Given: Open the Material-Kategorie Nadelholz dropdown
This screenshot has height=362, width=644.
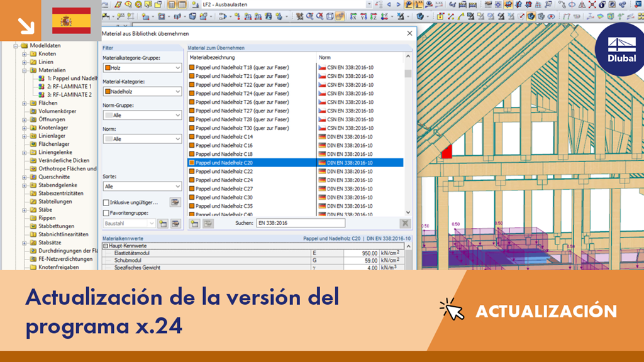Looking at the screenshot, I should pos(142,92).
